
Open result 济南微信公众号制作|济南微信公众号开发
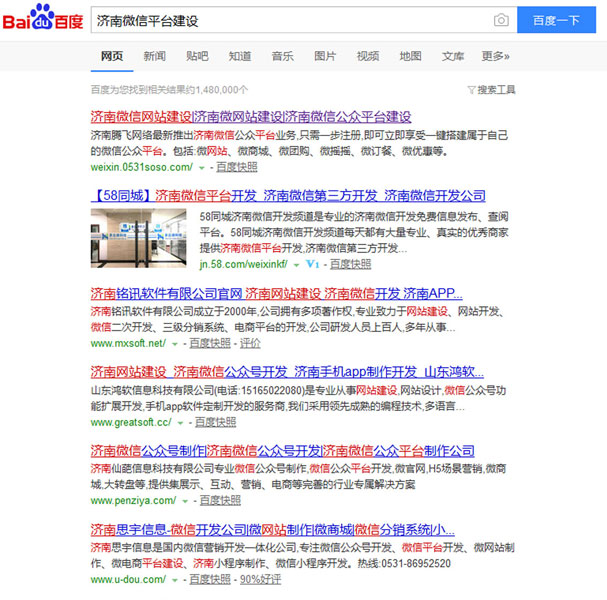pyautogui.click(x=283, y=451)
